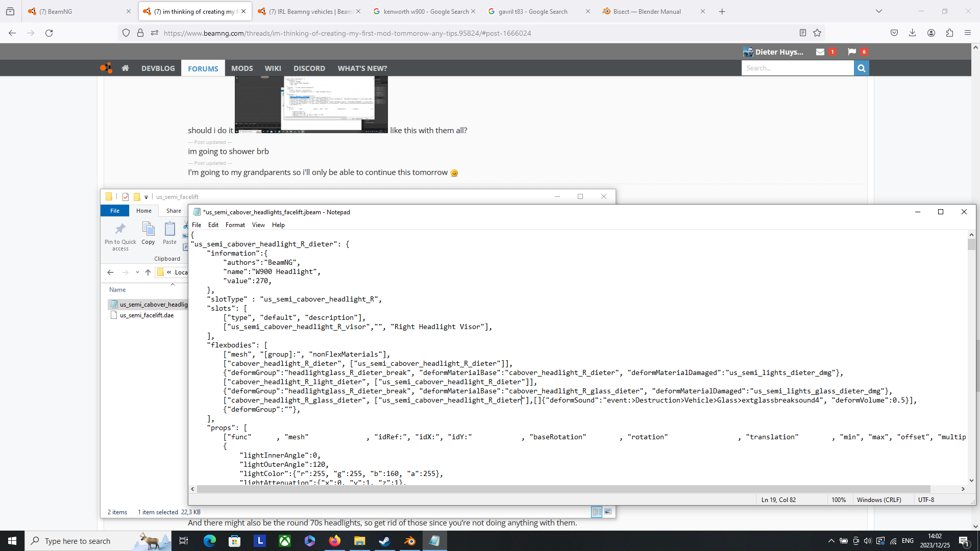Switch Explorer to large thumbnails view
Image resolution: width=980 pixels, height=551 pixels.
608,512
